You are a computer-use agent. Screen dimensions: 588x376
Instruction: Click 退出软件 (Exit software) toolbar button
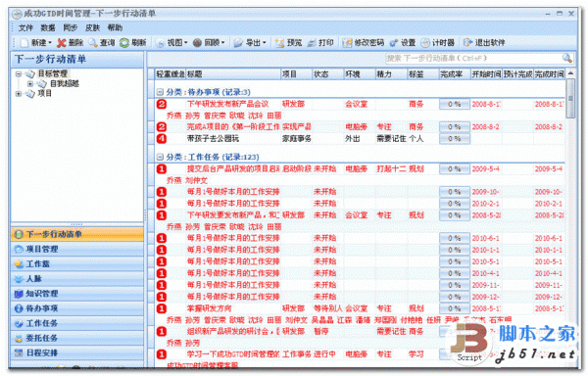(484, 43)
